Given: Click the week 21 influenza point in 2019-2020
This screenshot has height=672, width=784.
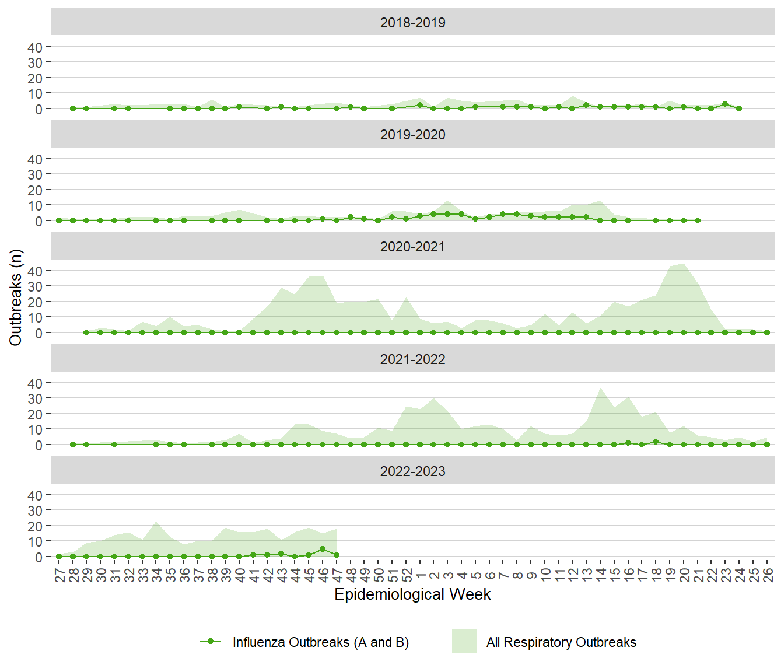Looking at the screenshot, I should [698, 220].
